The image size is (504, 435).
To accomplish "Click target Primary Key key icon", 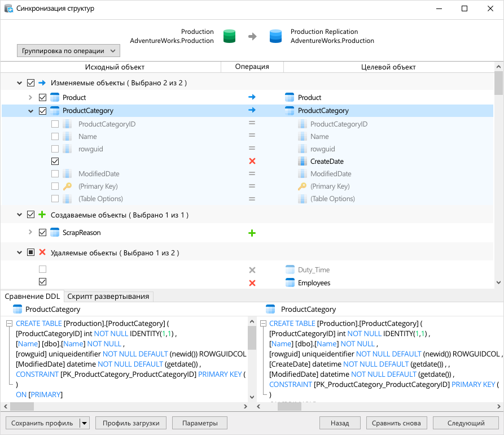I will (302, 186).
